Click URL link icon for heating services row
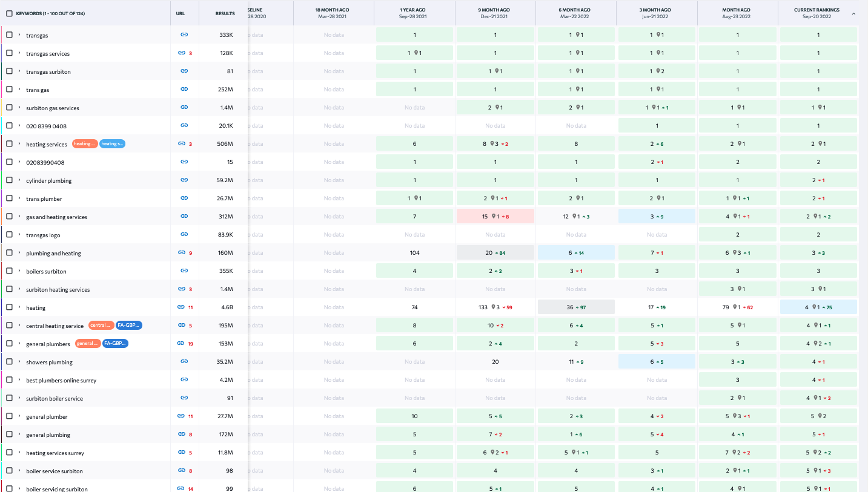This screenshot has width=868, height=492. pyautogui.click(x=181, y=144)
